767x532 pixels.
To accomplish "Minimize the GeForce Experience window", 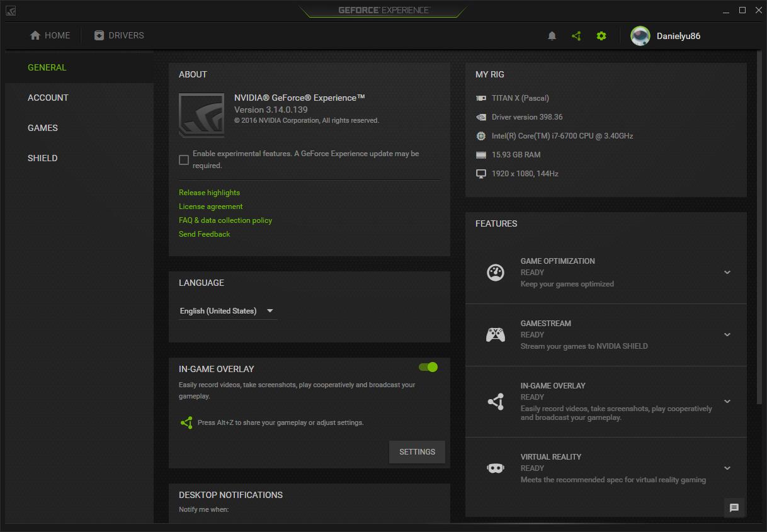I will 727,11.
